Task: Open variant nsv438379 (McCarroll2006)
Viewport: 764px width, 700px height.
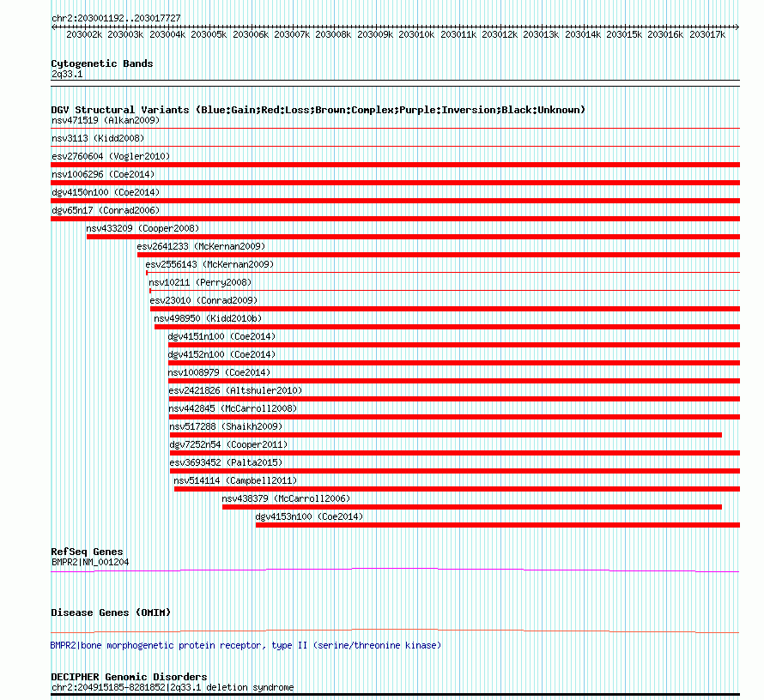Action: pyautogui.click(x=286, y=498)
